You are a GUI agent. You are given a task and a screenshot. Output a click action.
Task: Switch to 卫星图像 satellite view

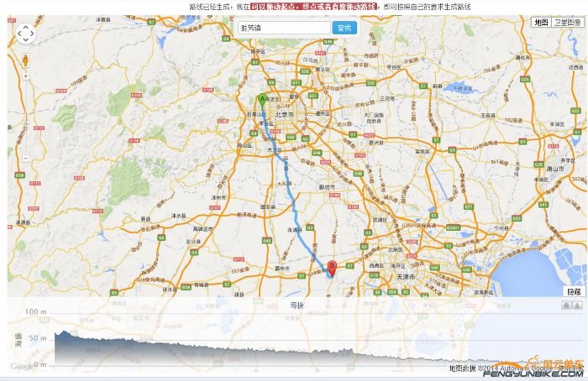[x=567, y=23]
